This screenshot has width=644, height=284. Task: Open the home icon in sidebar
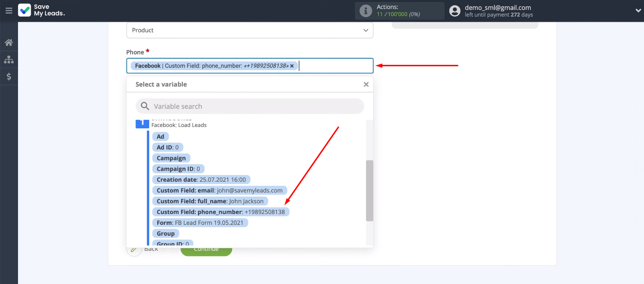pos(9,43)
